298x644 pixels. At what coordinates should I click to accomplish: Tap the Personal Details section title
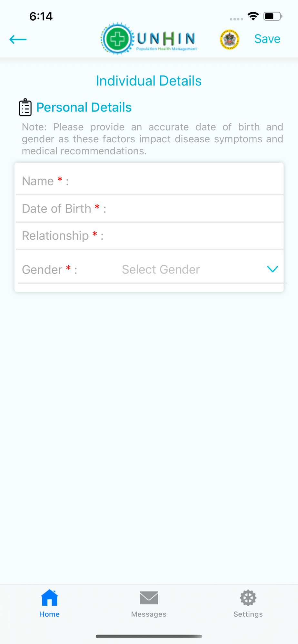[84, 107]
